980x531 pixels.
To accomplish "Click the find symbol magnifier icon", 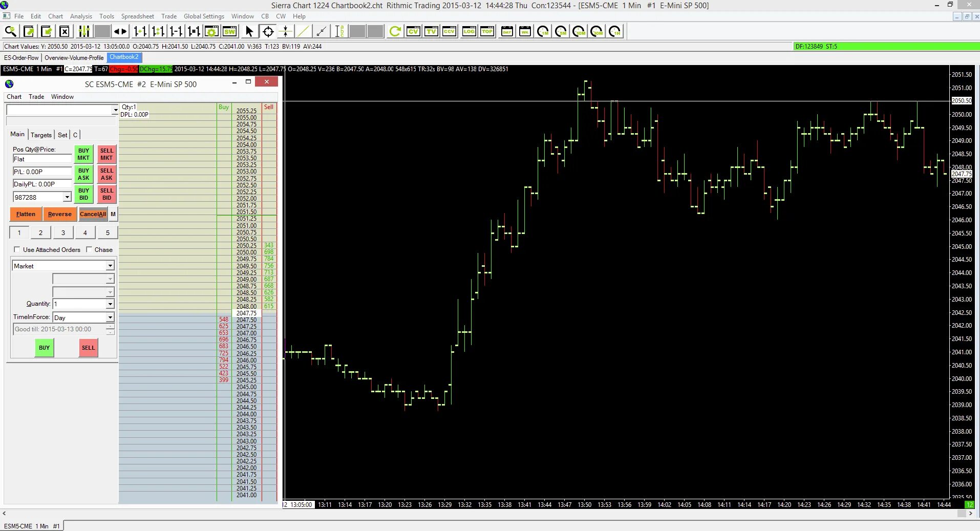I will [11, 32].
